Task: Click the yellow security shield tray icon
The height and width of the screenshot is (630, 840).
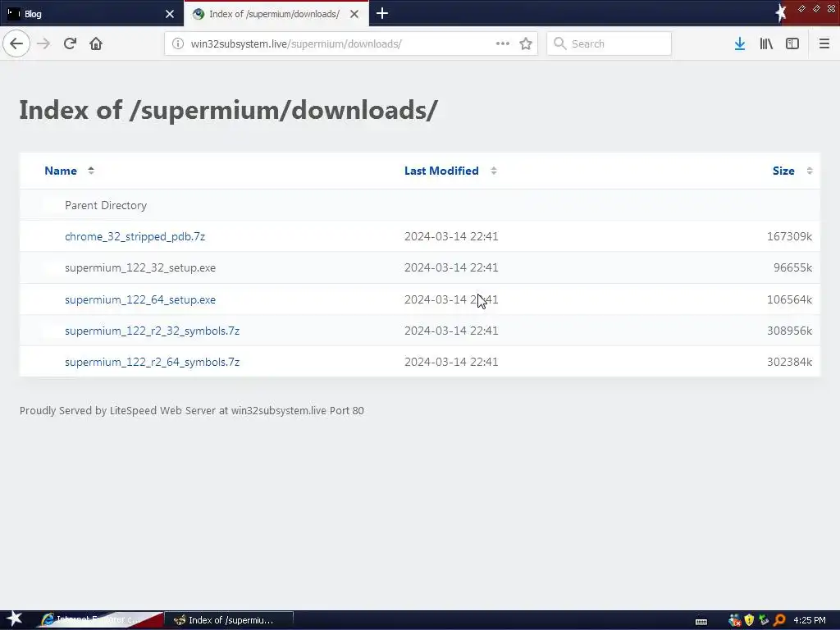Action: (x=749, y=620)
